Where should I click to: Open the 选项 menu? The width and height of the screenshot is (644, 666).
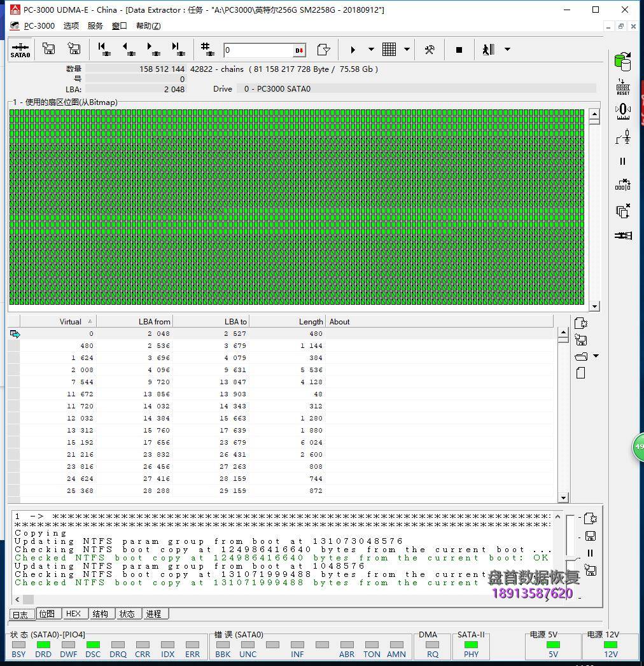[x=71, y=26]
